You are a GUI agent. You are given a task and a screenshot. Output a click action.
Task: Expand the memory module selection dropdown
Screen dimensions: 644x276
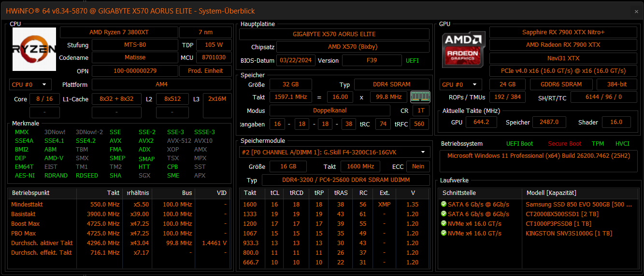(335, 152)
